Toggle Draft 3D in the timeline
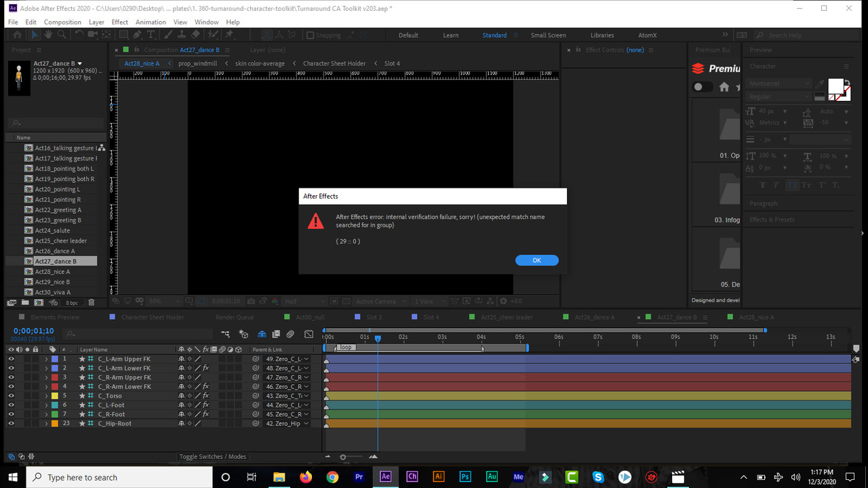The height and width of the screenshot is (488, 868). (x=244, y=334)
